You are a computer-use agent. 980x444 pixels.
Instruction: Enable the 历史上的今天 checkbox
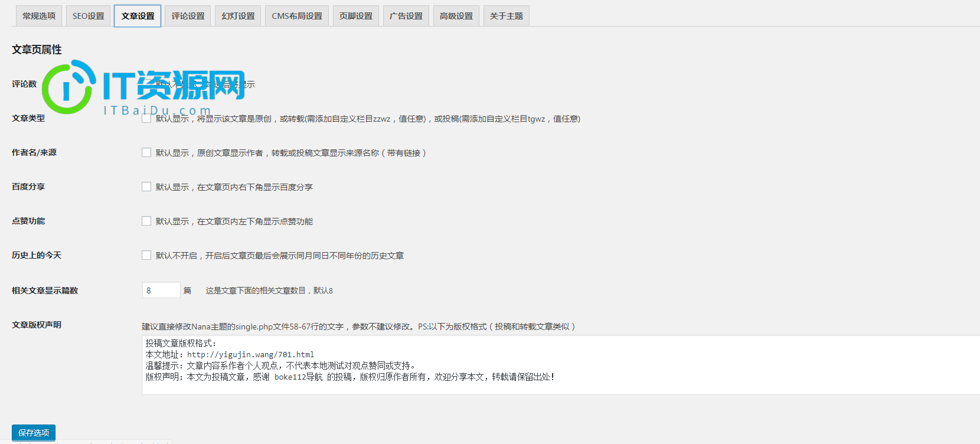(146, 255)
